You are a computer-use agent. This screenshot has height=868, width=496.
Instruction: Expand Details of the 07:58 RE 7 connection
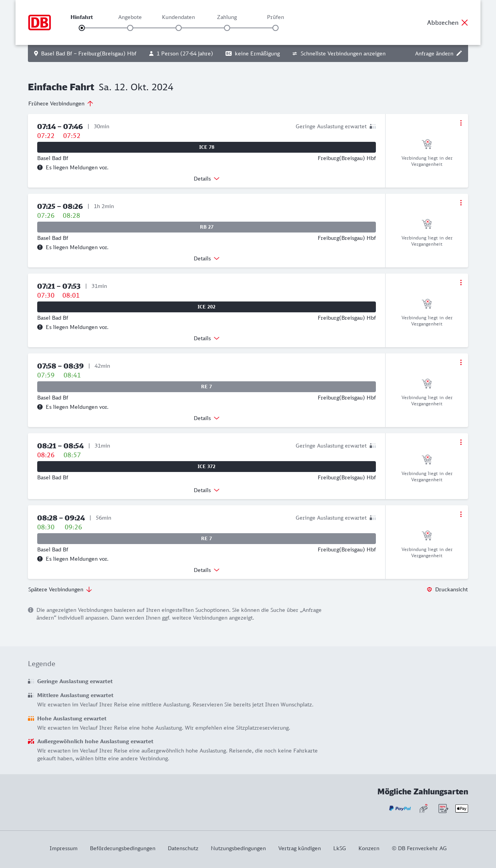207,418
